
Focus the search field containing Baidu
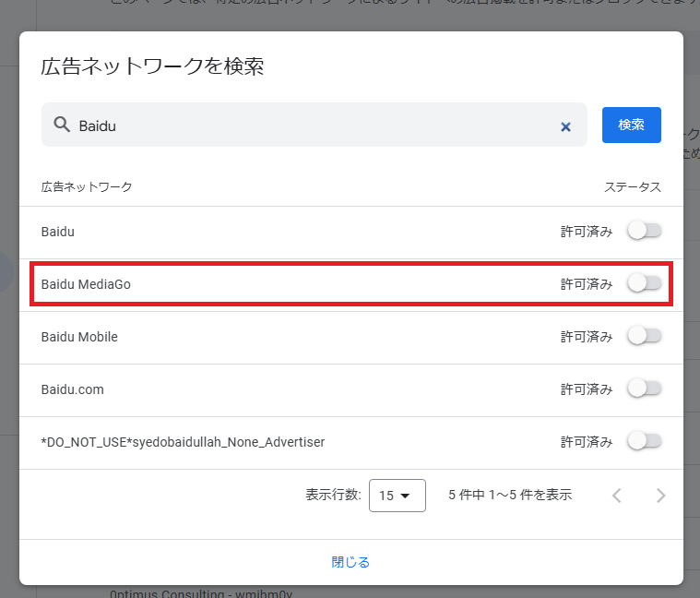coord(314,125)
